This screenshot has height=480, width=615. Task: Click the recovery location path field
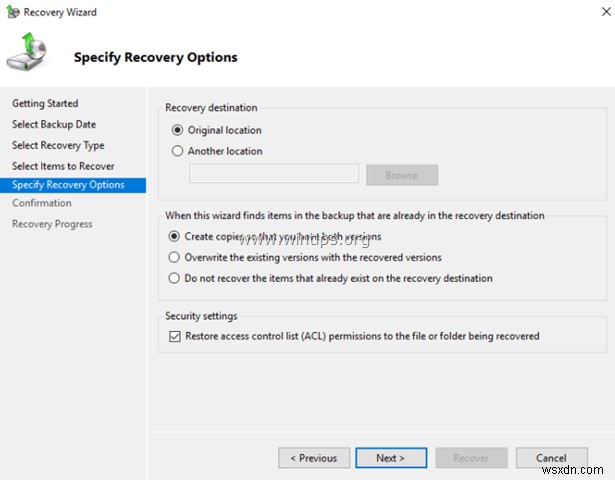coord(274,173)
